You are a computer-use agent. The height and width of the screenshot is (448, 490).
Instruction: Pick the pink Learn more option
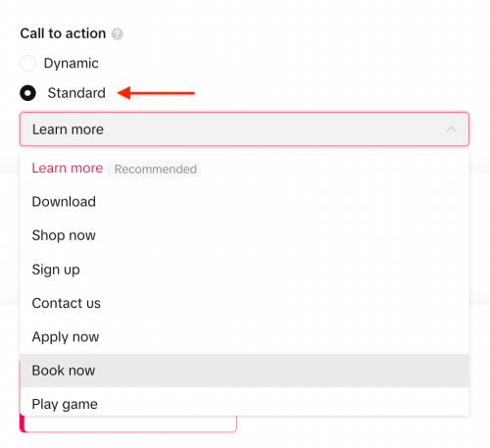click(68, 168)
